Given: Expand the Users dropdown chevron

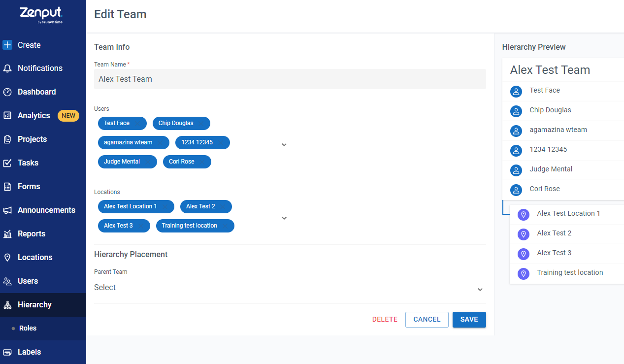Looking at the screenshot, I should point(284,145).
